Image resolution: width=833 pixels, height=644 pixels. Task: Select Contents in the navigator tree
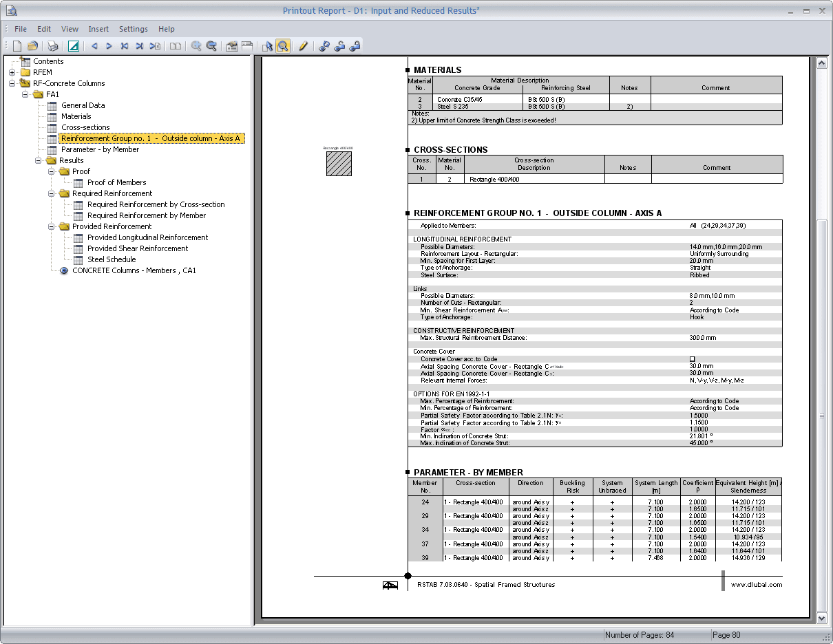point(48,61)
